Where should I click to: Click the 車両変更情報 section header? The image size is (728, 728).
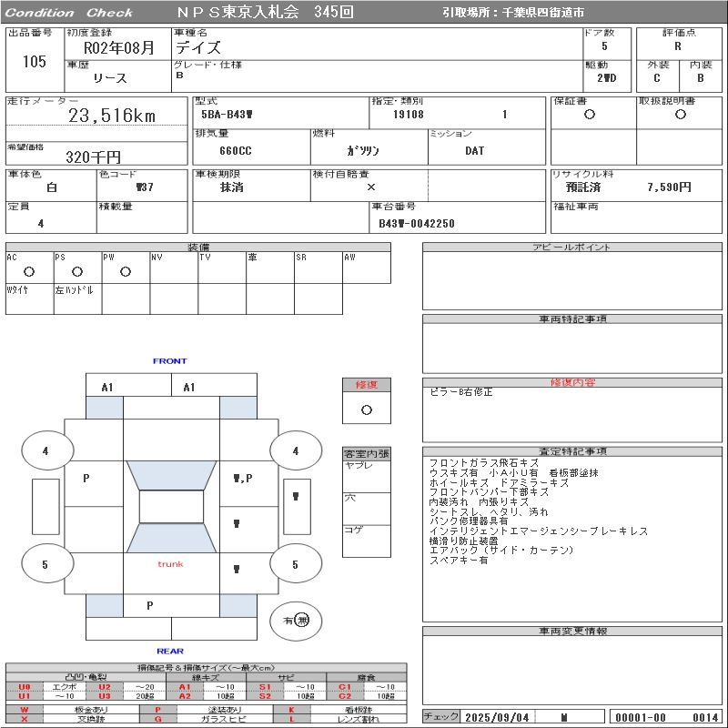pos(572,631)
